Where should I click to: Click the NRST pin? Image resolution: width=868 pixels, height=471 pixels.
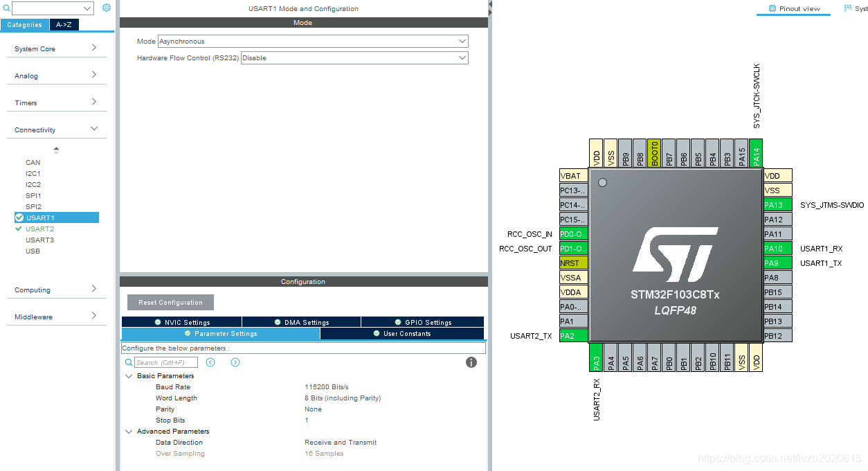coord(573,263)
